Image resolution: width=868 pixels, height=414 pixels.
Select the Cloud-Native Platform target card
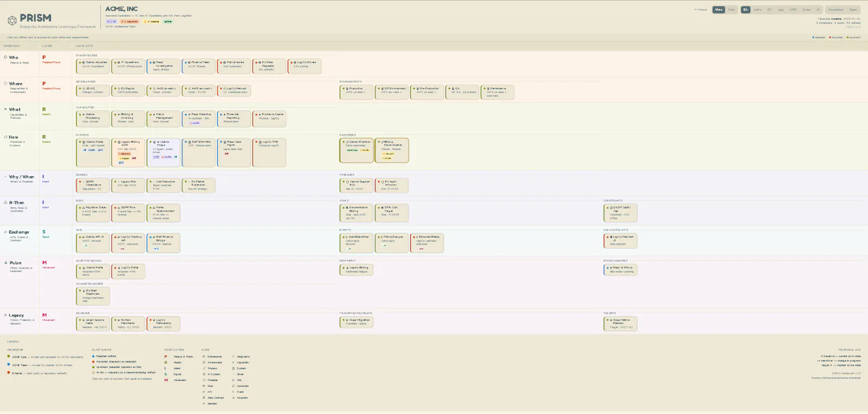pos(620,324)
